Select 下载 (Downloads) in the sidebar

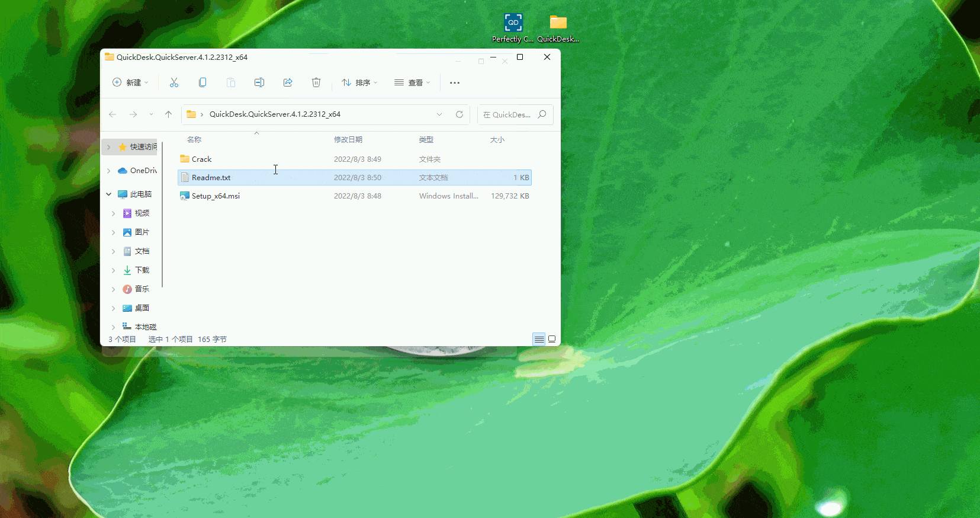[x=142, y=270]
